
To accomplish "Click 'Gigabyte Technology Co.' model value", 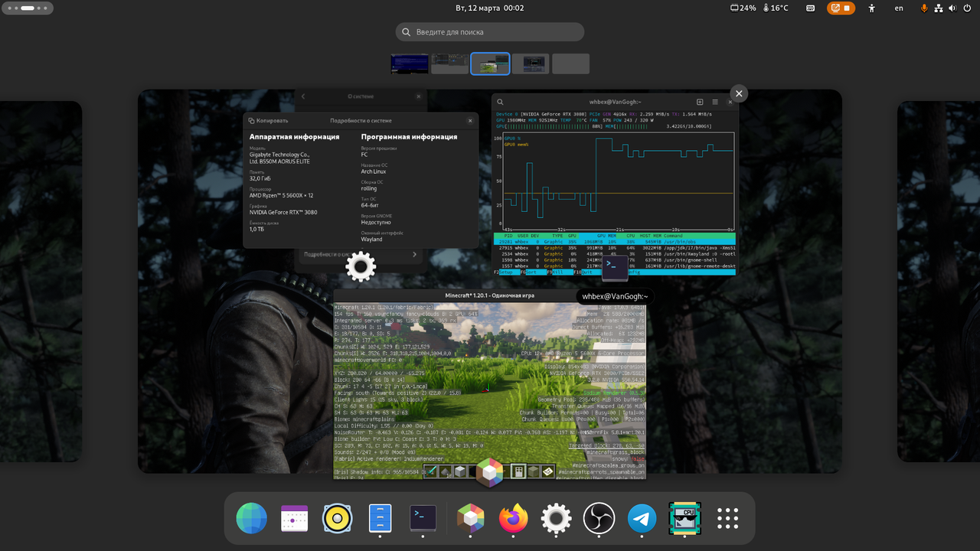I will click(279, 158).
